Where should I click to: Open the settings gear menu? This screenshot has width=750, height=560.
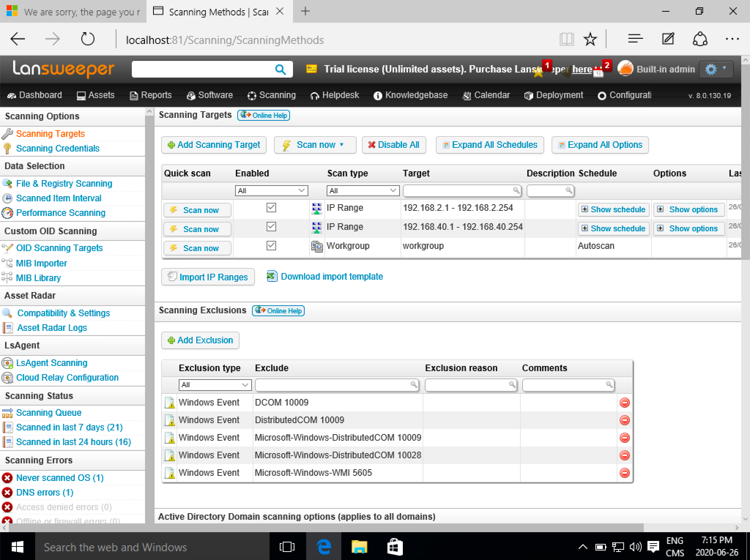(x=716, y=69)
